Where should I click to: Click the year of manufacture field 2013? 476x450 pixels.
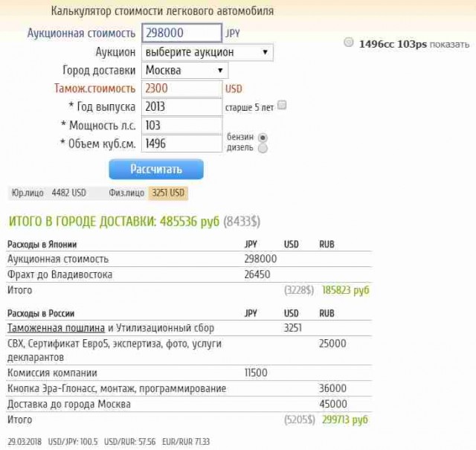(181, 107)
